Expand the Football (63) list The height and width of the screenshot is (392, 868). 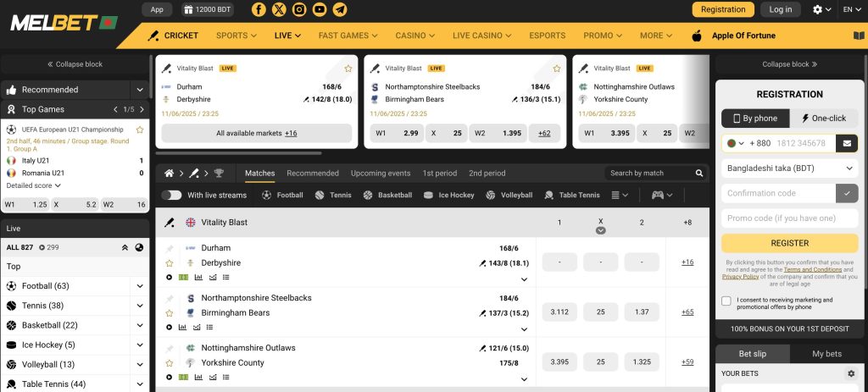140,286
